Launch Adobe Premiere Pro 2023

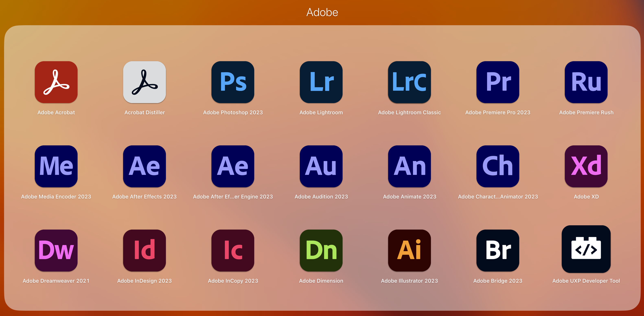point(497,82)
